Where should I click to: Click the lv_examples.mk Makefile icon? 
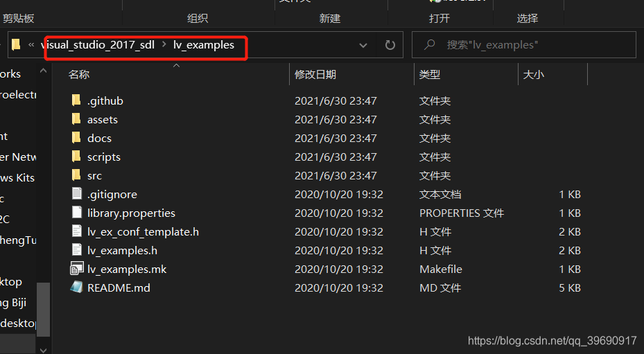click(x=77, y=269)
